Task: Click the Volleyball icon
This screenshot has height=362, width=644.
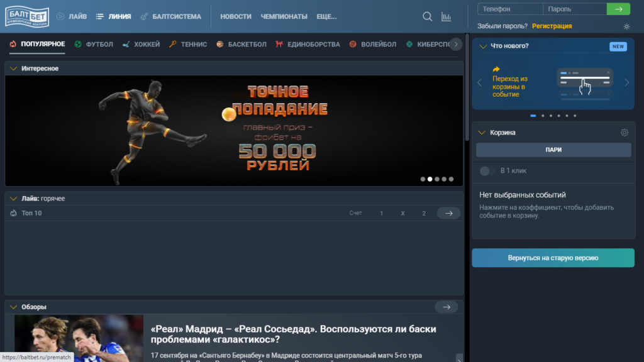Action: (353, 44)
